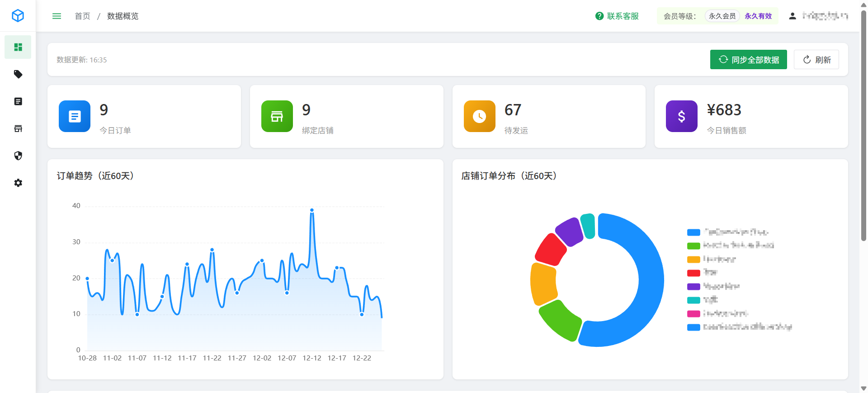Open the settings gear sidebar icon

click(18, 183)
